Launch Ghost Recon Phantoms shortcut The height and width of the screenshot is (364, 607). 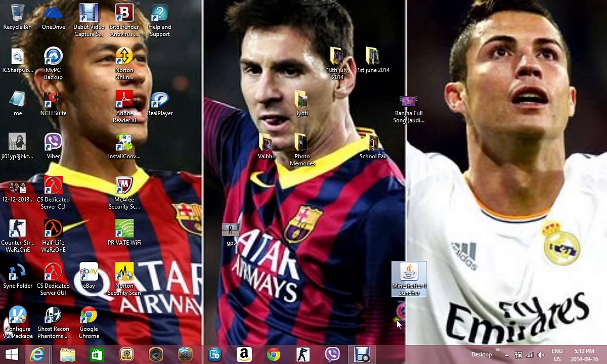[x=53, y=322]
